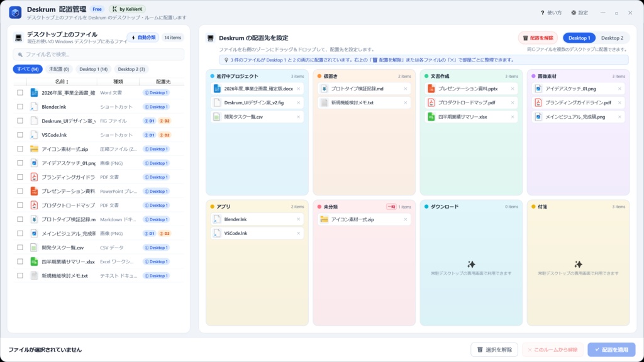Image resolution: width=644 pixels, height=362 pixels.
Task: Click the D2 badge on VSCode.lnk row
Action: 164,135
